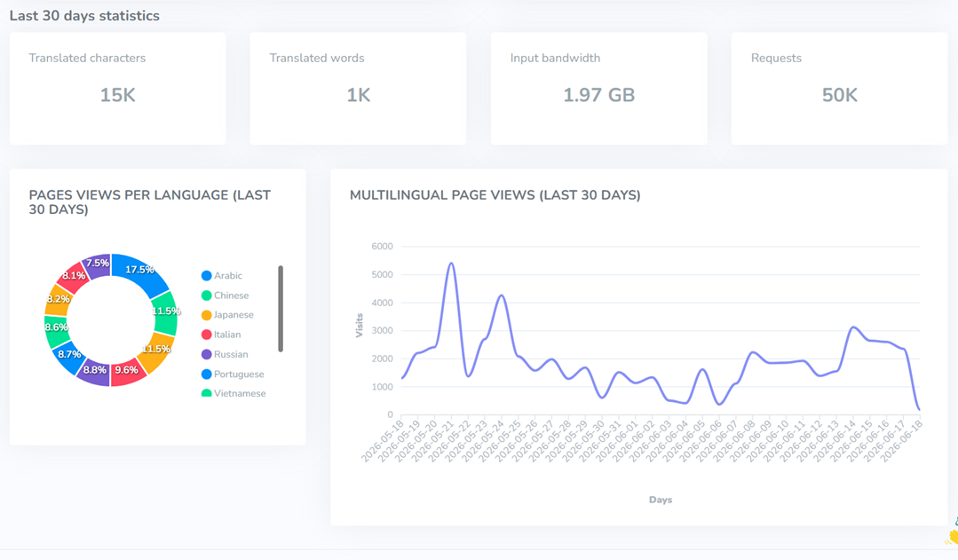Select the red 9.6% donut segment
958x560 pixels.
point(127,372)
